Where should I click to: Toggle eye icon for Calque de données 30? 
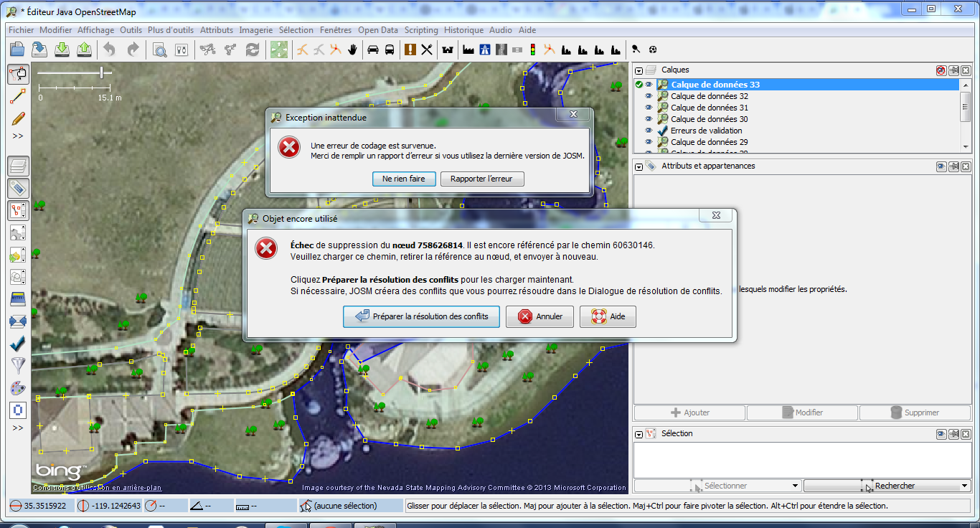click(x=649, y=119)
